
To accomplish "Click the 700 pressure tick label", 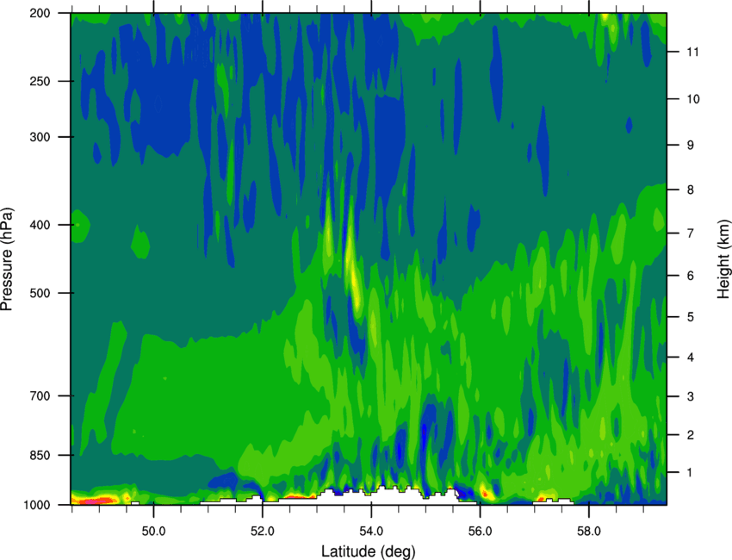I will pos(40,395).
